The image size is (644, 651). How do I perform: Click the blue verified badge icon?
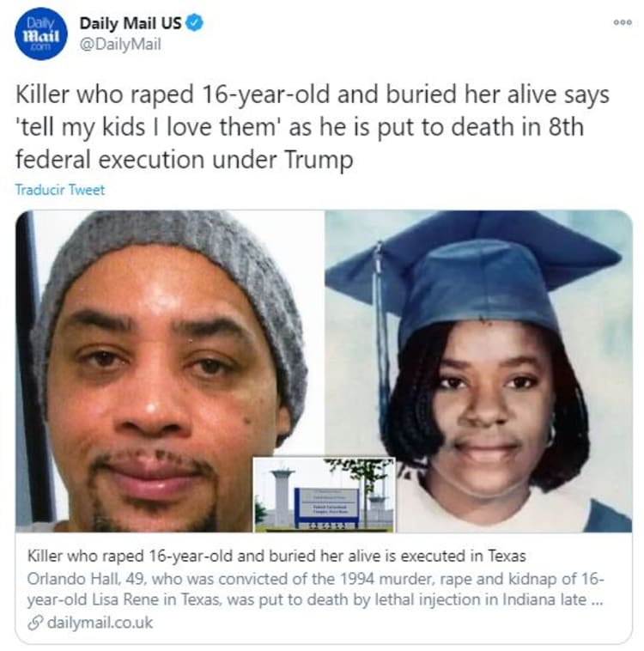[194, 23]
